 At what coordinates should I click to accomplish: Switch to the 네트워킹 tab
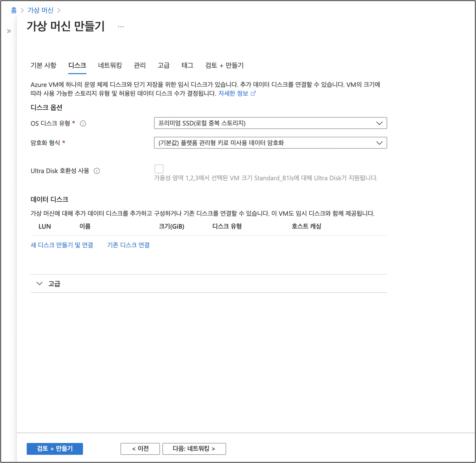click(110, 65)
